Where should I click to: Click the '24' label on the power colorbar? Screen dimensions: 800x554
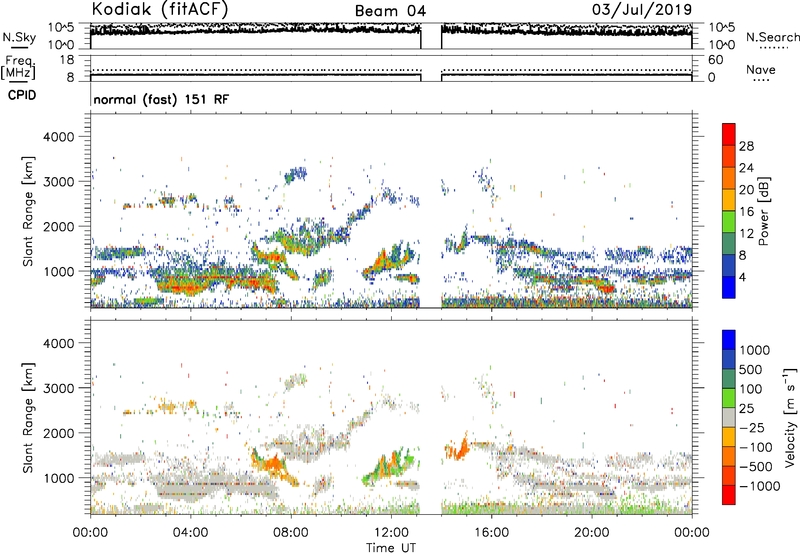tap(746, 168)
